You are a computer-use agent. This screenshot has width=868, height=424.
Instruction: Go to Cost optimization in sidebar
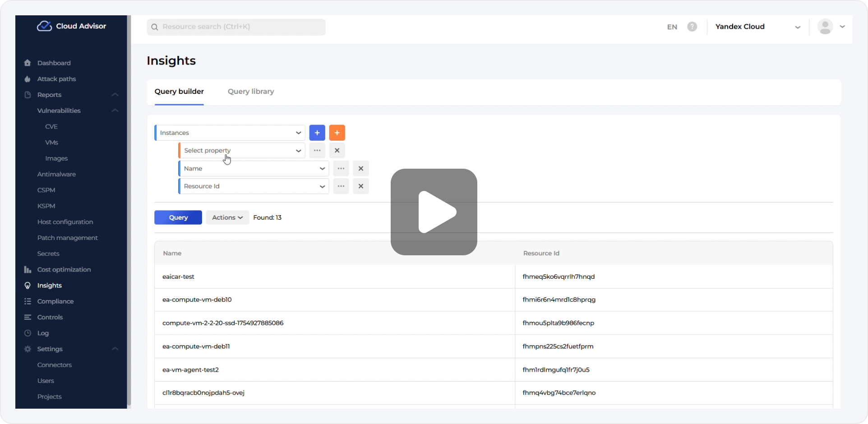pos(64,270)
